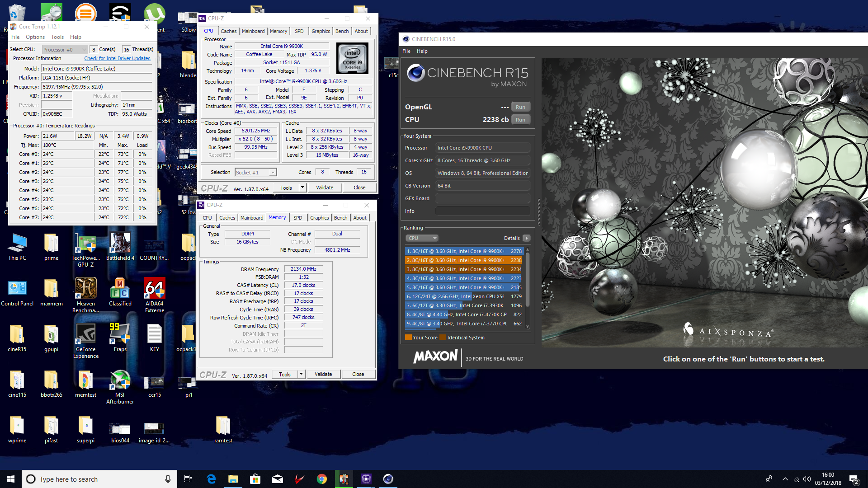Launch the Classified desktop shortcut

(x=120, y=293)
